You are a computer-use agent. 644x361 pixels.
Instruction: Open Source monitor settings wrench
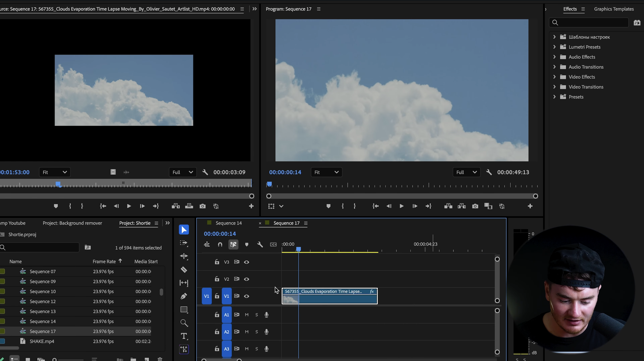point(205,172)
